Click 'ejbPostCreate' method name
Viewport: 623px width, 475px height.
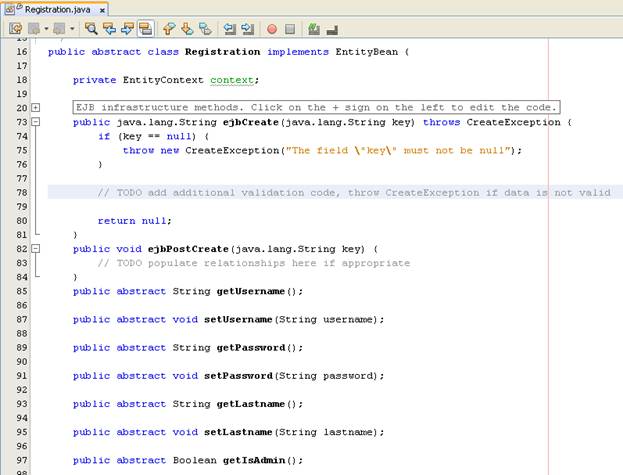[x=188, y=249]
